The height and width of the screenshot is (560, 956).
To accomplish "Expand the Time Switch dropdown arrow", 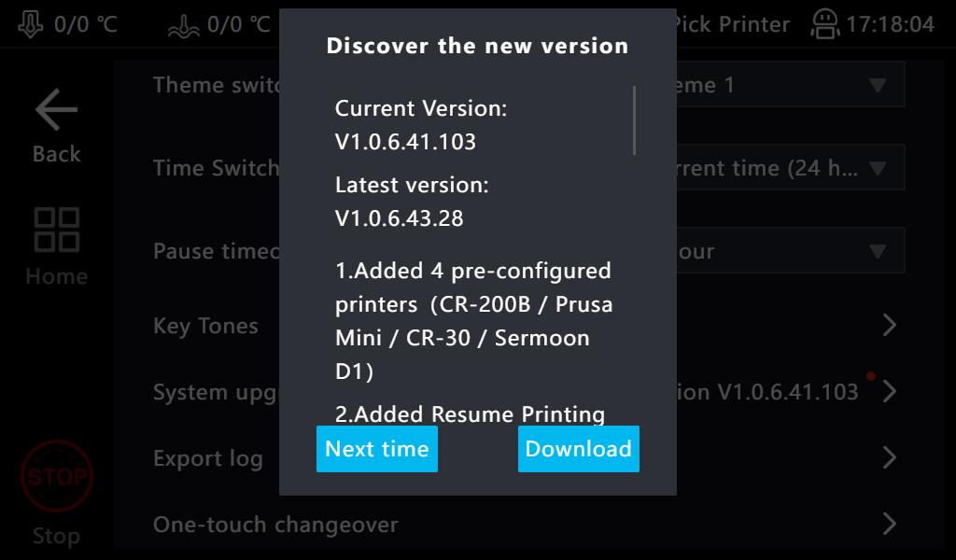I will tap(877, 169).
